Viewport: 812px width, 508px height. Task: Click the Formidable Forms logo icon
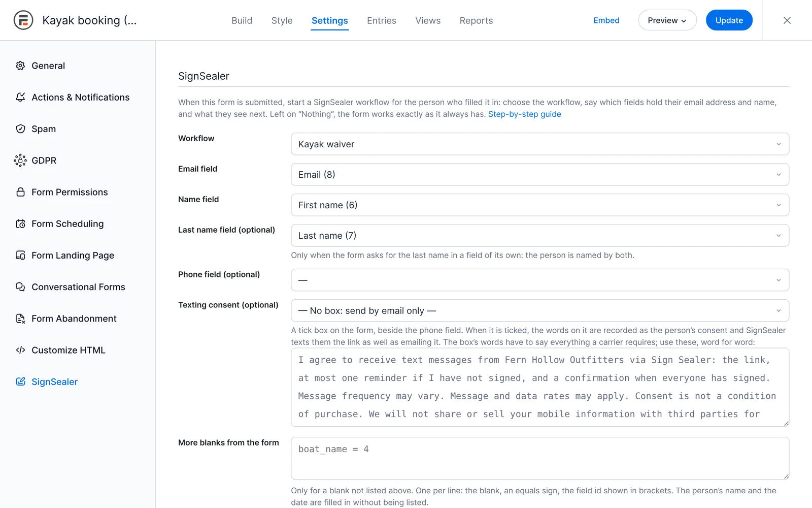[23, 20]
